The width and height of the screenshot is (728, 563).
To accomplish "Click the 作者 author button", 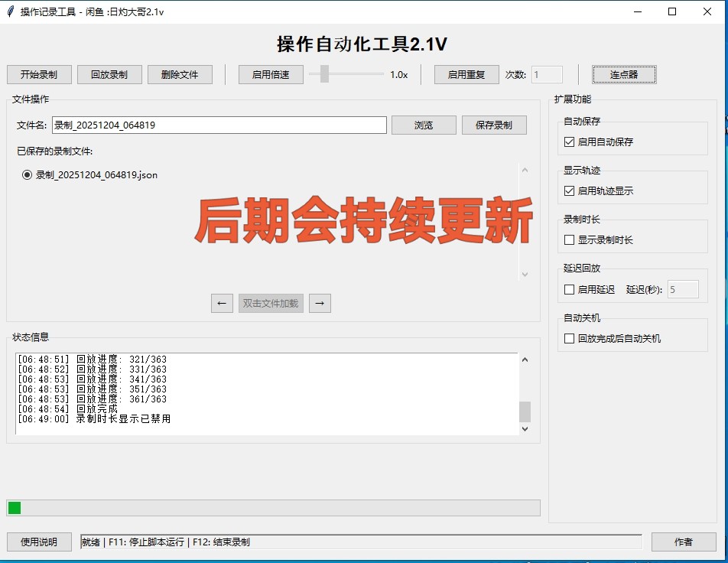I will pyautogui.click(x=684, y=542).
